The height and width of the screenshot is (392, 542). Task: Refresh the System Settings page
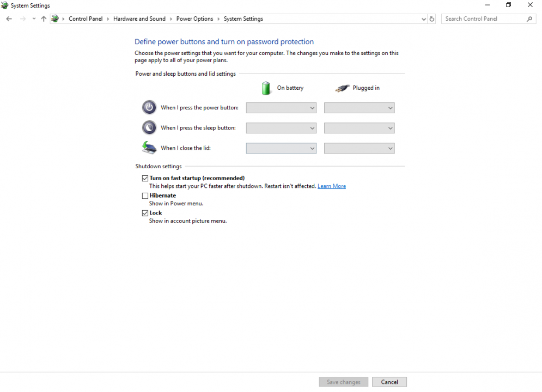pyautogui.click(x=432, y=19)
